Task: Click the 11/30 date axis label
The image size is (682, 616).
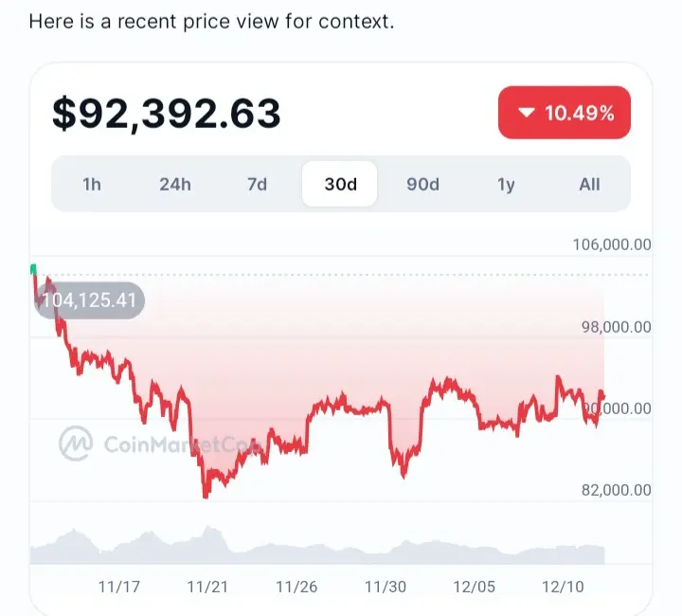Action: [386, 587]
